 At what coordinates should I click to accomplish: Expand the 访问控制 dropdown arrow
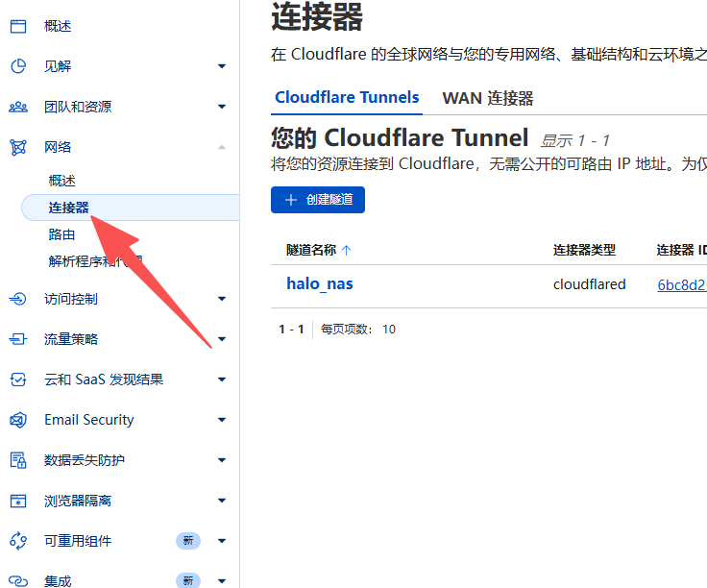222,299
